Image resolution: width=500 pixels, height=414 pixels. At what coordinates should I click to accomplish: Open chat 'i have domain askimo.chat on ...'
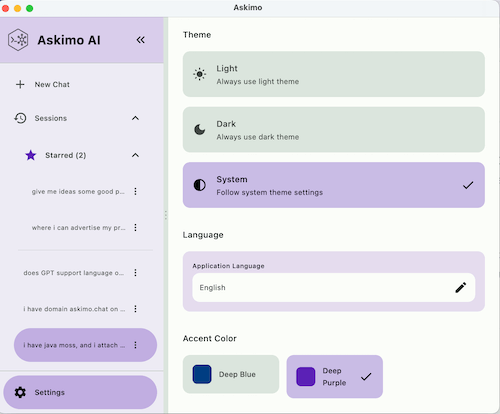(x=74, y=309)
